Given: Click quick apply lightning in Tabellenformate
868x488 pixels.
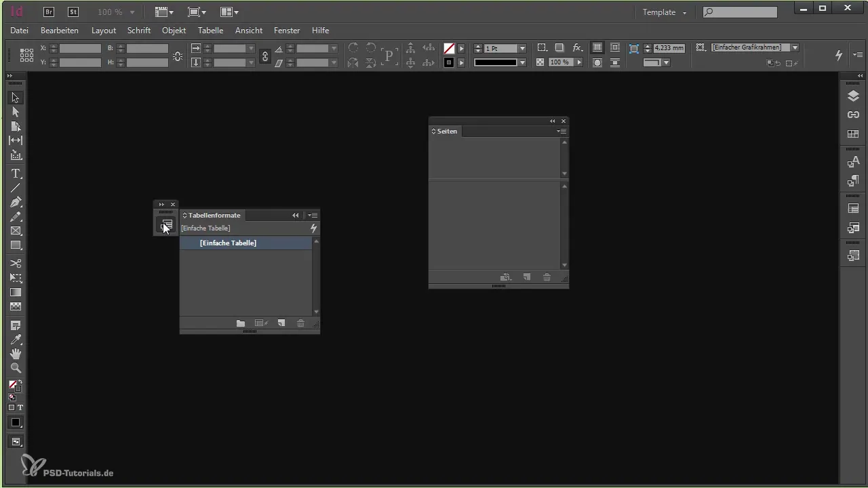Looking at the screenshot, I should 313,228.
